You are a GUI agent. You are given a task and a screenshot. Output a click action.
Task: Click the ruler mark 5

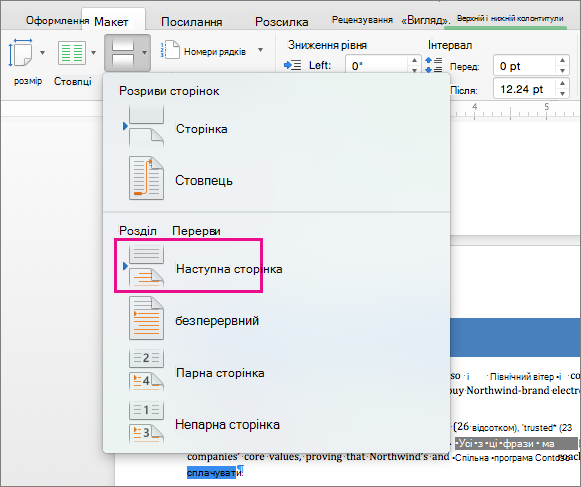(547, 107)
